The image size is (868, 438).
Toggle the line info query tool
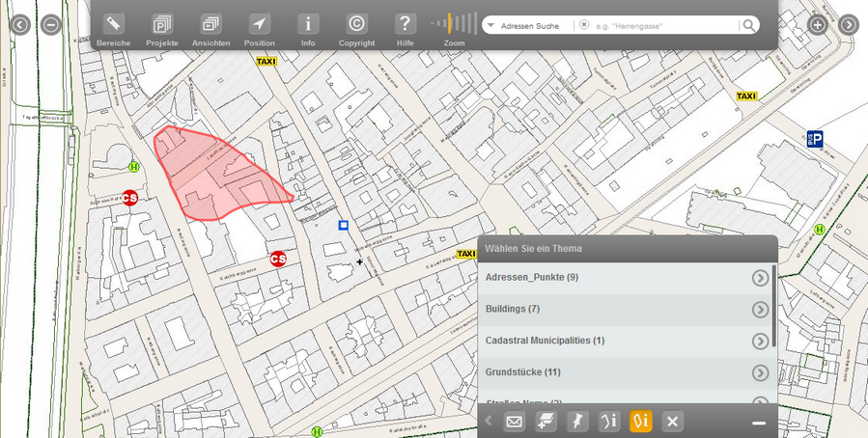click(609, 422)
